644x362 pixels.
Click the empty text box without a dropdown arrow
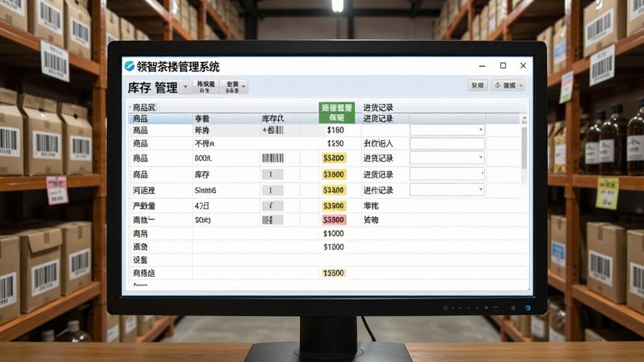pyautogui.click(x=447, y=144)
